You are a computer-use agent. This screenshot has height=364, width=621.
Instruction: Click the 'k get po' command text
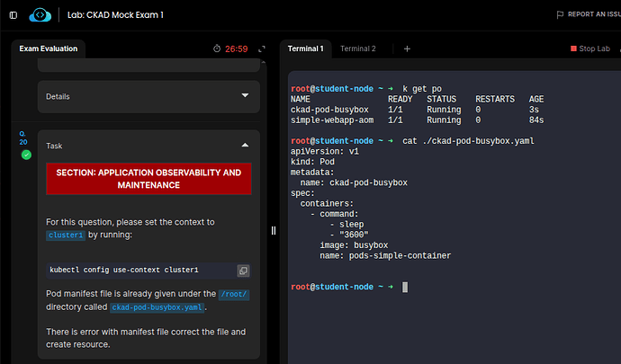tap(422, 89)
